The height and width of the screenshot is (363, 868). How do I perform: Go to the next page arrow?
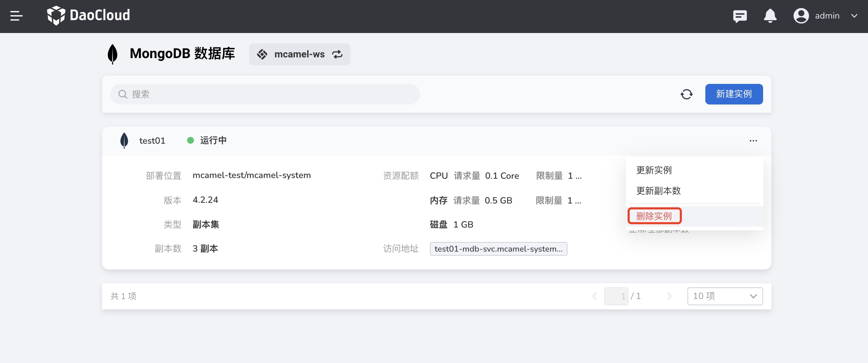tap(669, 296)
